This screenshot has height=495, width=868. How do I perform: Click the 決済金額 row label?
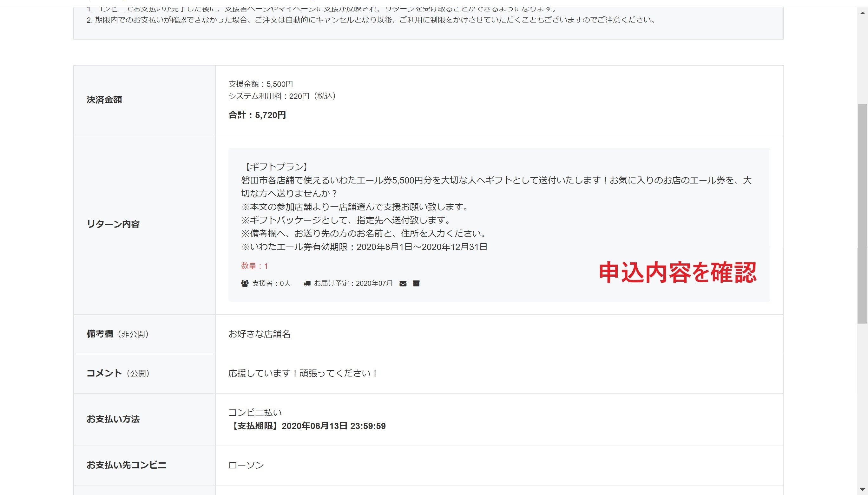[x=104, y=100]
